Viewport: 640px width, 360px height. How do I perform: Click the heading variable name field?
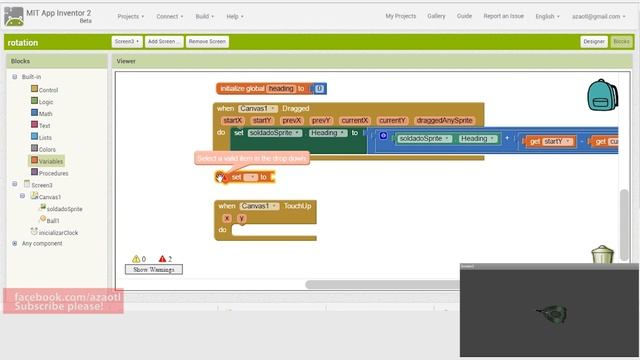click(281, 89)
